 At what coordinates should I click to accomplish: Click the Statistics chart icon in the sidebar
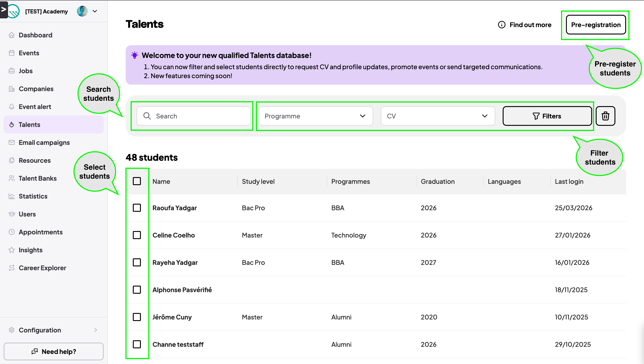[x=11, y=196]
